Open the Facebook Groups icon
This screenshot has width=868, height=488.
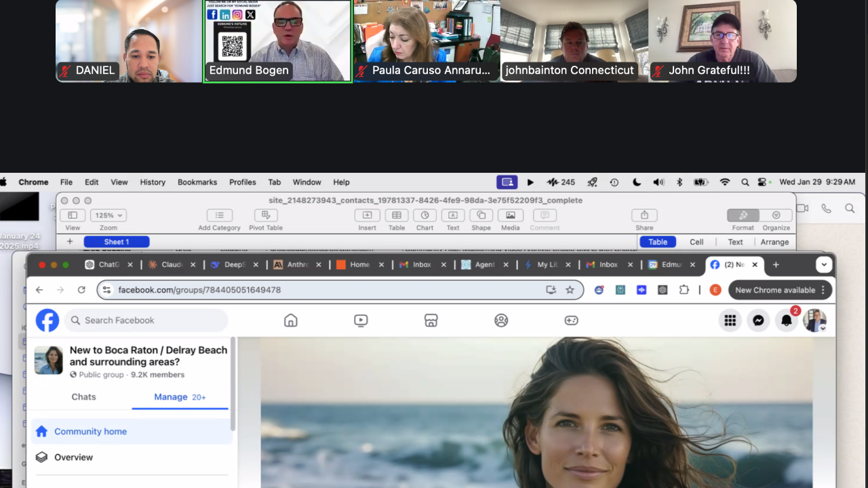[x=501, y=321]
